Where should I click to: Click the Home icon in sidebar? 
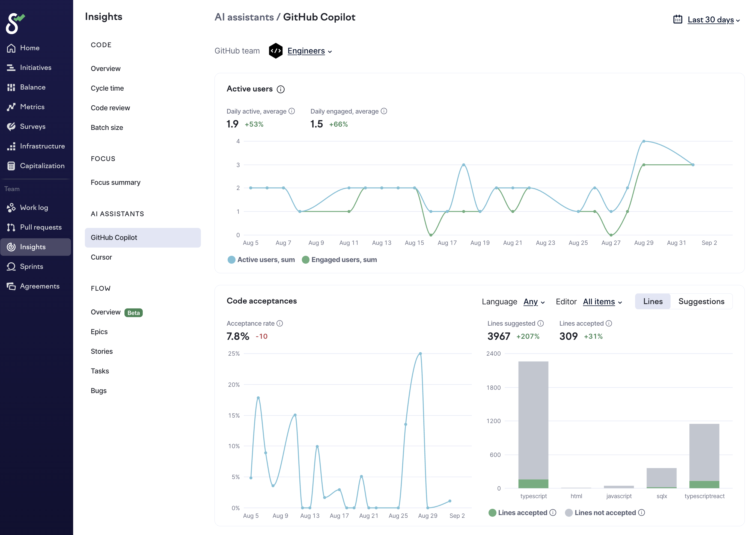point(11,48)
